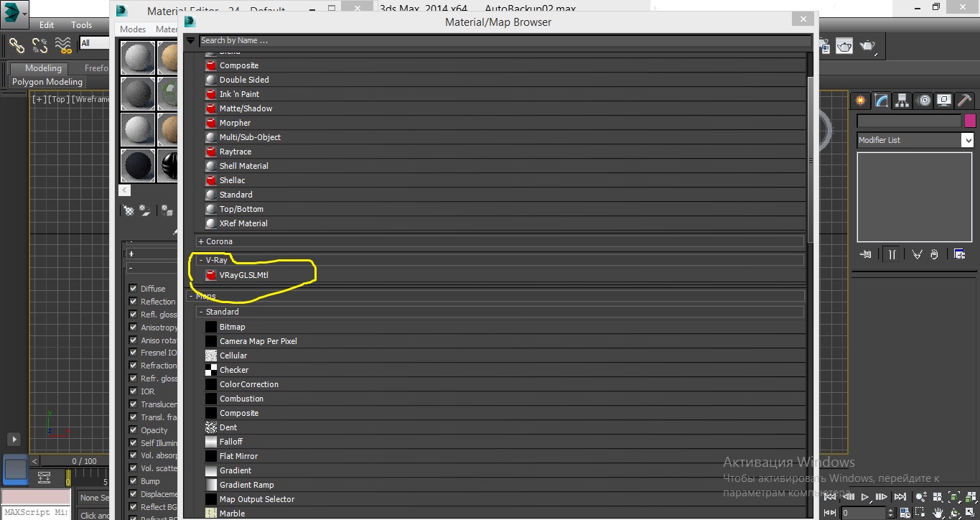Screen dimensions: 980x520
Task: Toggle the Self Illumination map checkbox
Action: [133, 443]
